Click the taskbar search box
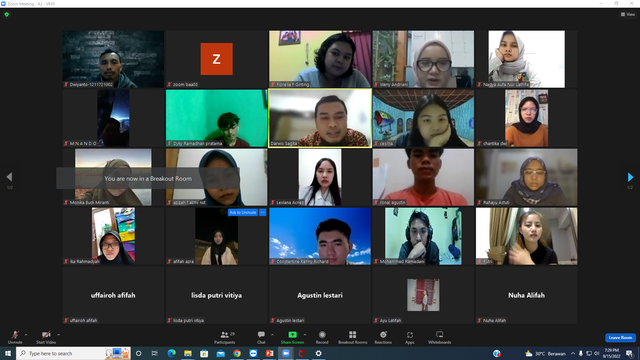The width and height of the screenshot is (640, 360). point(73,353)
